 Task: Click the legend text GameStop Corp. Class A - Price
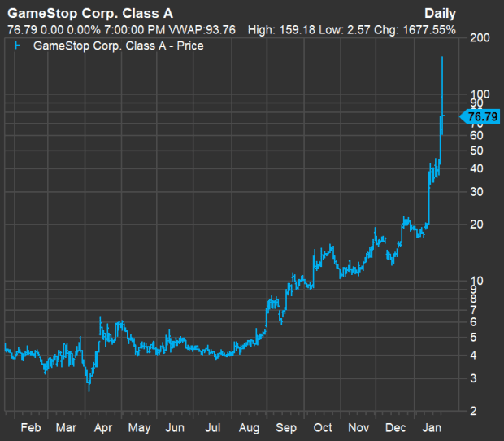(x=118, y=46)
